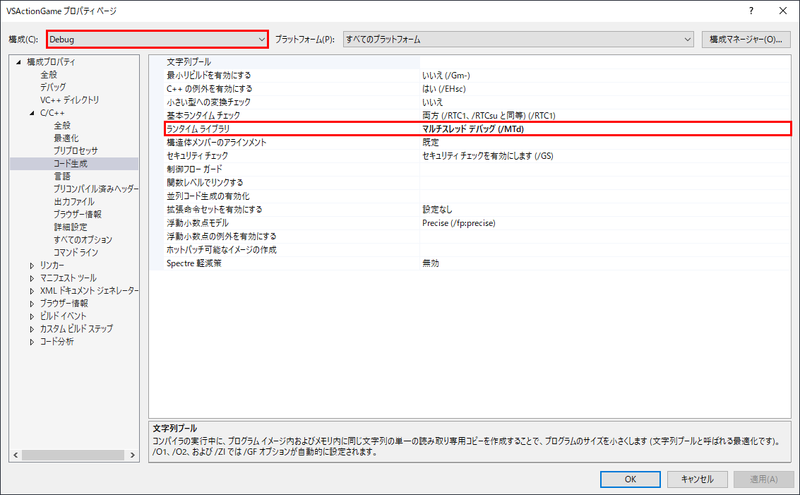Screen dimensions: 800x495
Task: Select the コマンド ライン tree item
Action: [x=76, y=253]
